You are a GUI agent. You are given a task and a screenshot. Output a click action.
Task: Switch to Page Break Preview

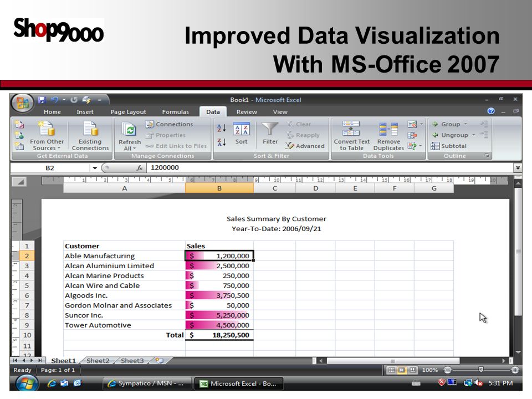point(412,370)
